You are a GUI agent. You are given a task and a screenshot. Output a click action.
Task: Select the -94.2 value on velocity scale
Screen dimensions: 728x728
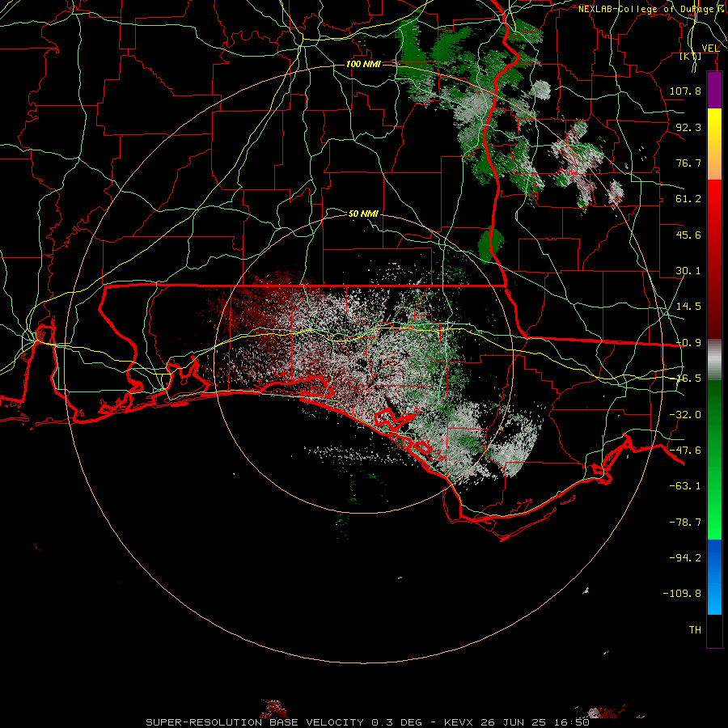pos(685,557)
